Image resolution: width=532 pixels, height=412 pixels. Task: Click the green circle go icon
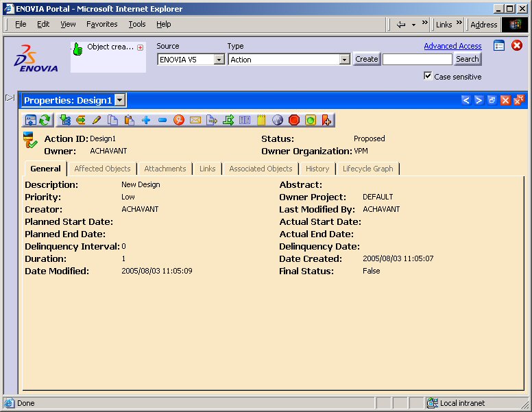pos(311,120)
